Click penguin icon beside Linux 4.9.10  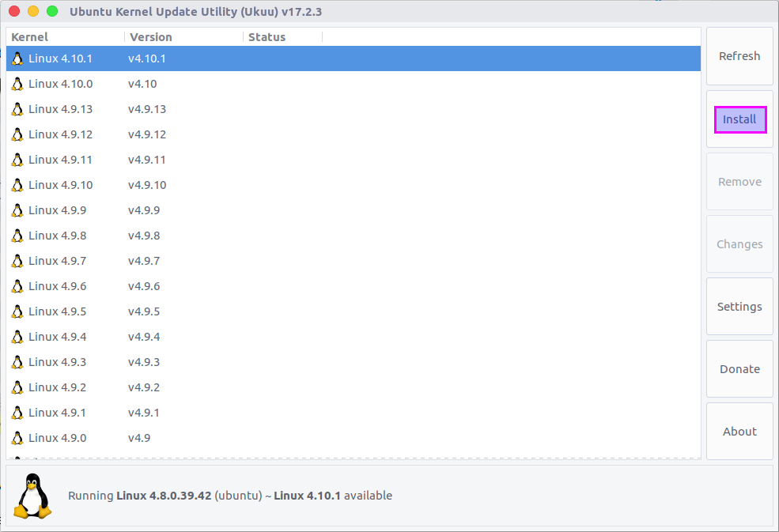(17, 185)
